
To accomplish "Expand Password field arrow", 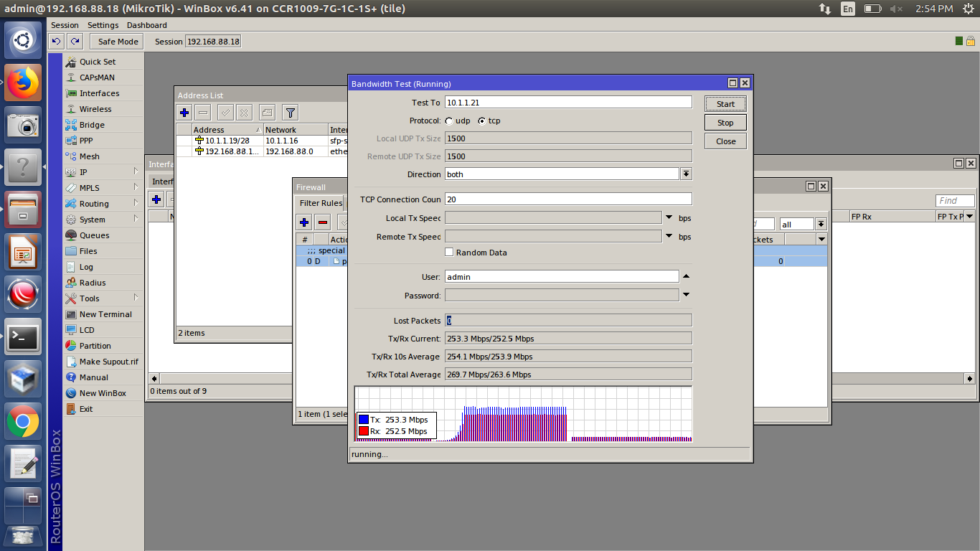I will coord(686,295).
